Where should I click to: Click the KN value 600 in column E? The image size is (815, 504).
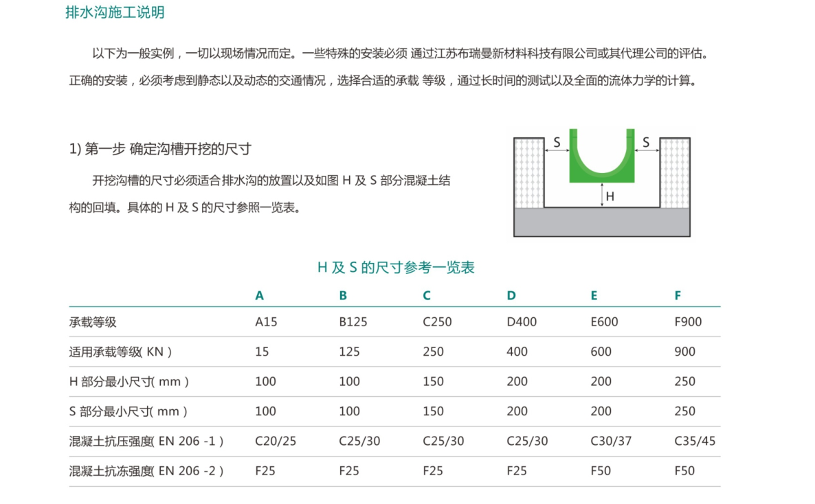[x=601, y=352]
